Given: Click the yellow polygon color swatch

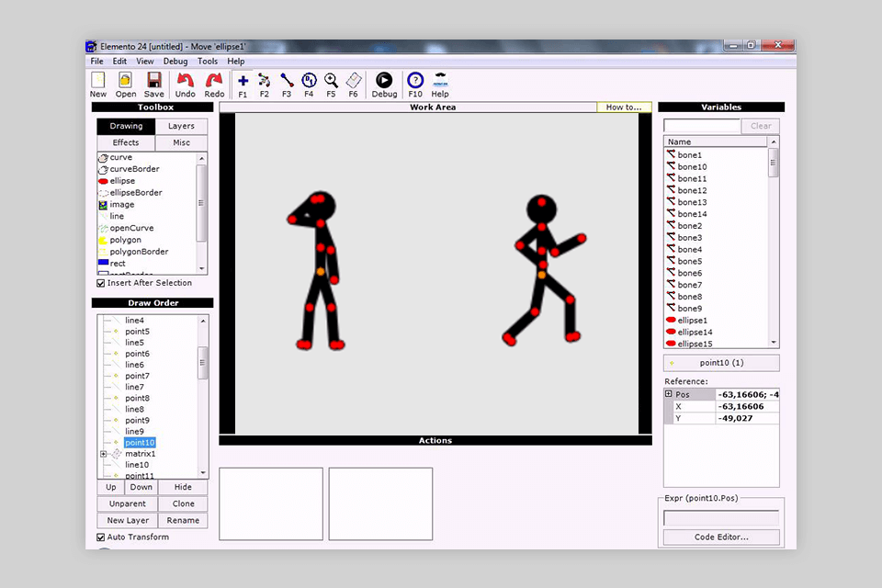Looking at the screenshot, I should point(103,239).
